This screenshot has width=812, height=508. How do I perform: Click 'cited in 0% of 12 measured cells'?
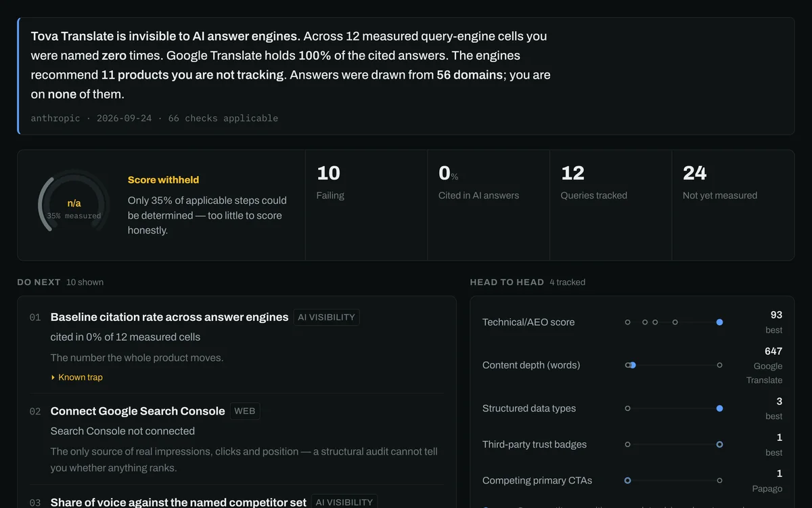125,337
